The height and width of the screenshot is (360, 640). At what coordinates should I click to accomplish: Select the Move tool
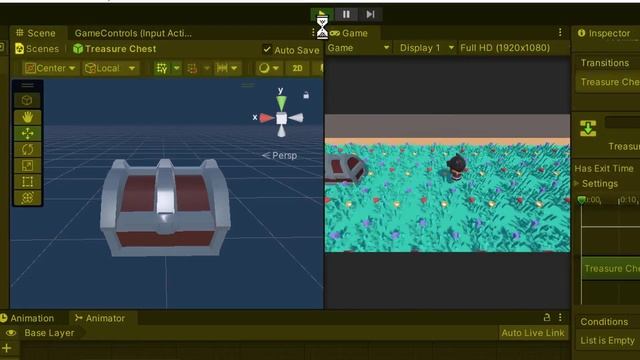[x=27, y=133]
